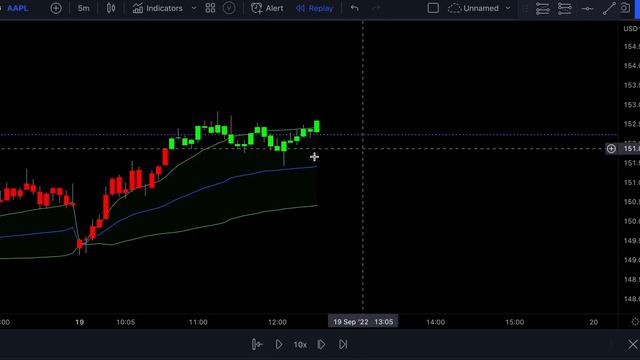Open the second sliders icon in toolbar
The height and width of the screenshot is (360, 640).
pyautogui.click(x=564, y=9)
